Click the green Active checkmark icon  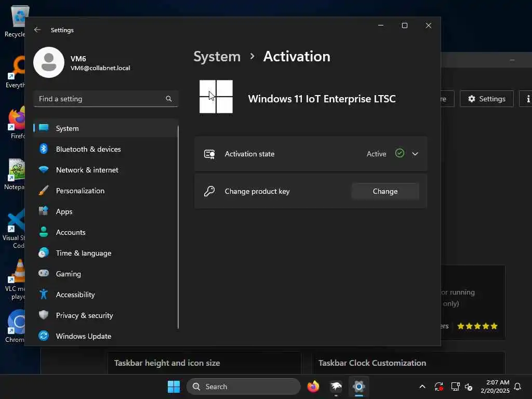pos(400,153)
